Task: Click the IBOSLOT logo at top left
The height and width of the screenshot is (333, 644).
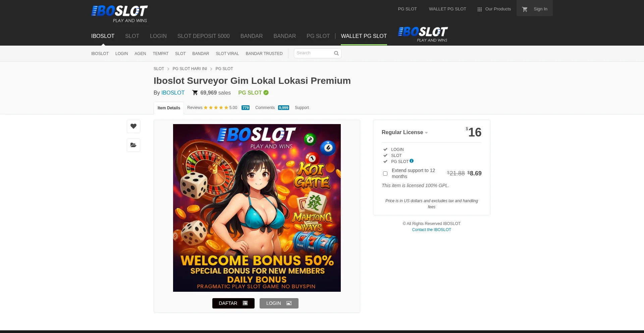Action: [119, 14]
